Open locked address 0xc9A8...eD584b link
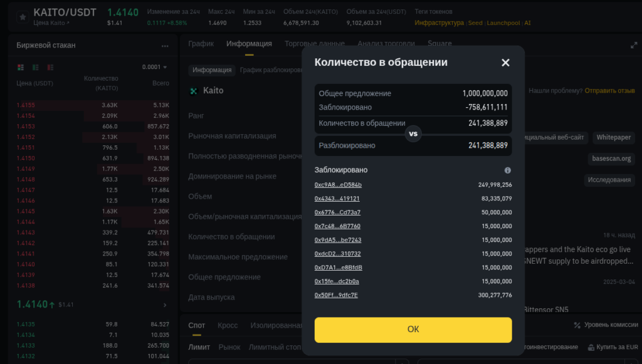642x364 pixels. pyautogui.click(x=338, y=185)
